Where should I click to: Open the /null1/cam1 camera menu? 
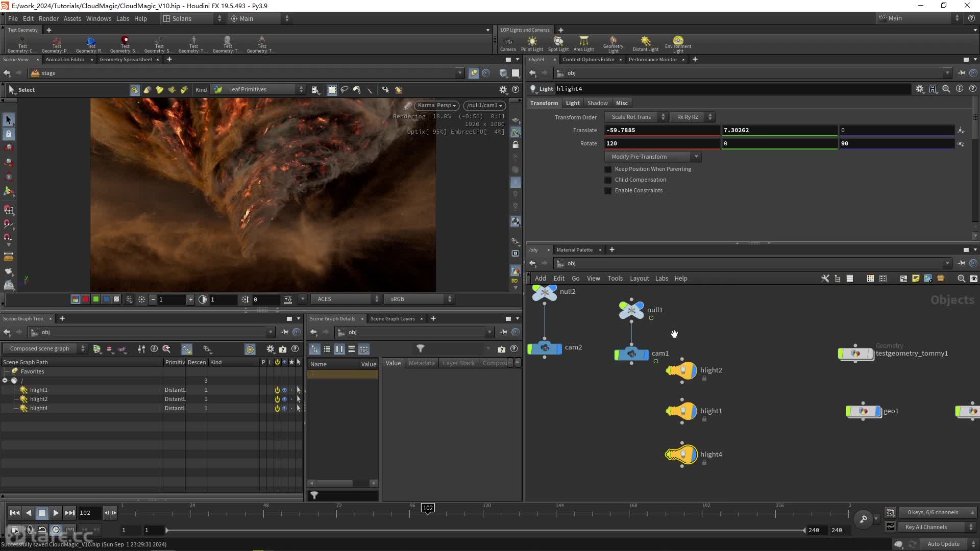coord(484,106)
